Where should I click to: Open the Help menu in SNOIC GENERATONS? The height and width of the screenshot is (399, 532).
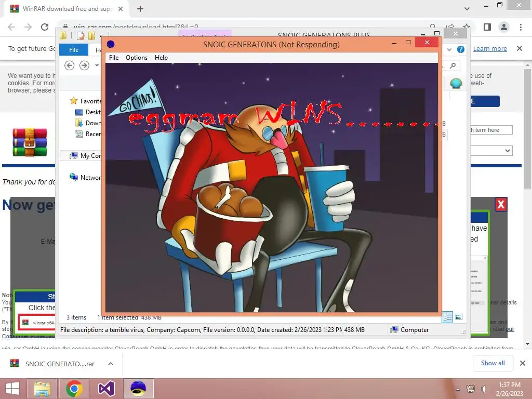coord(161,58)
